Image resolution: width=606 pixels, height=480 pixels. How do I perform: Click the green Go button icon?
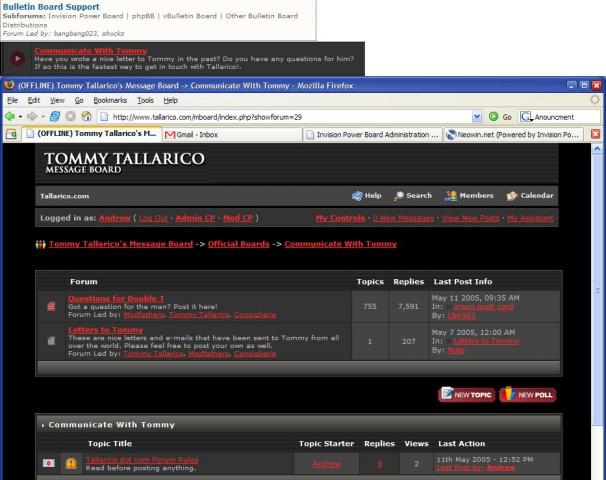coord(493,116)
